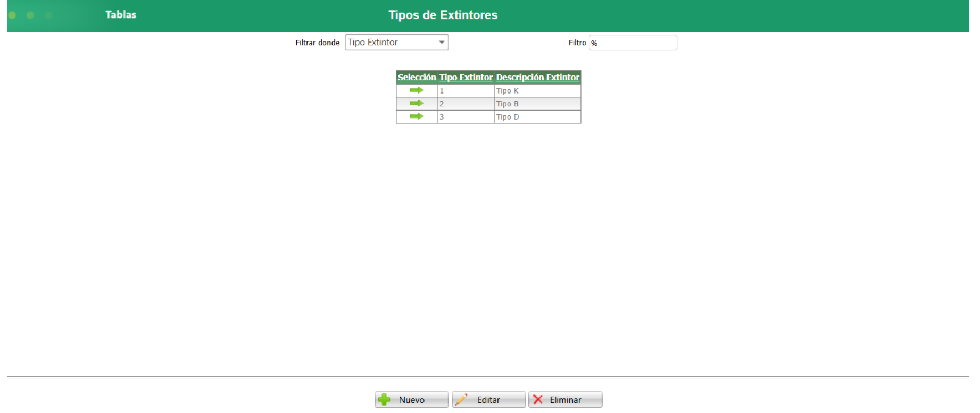
Task: Click the Tipos de Extintores page title
Action: (443, 15)
